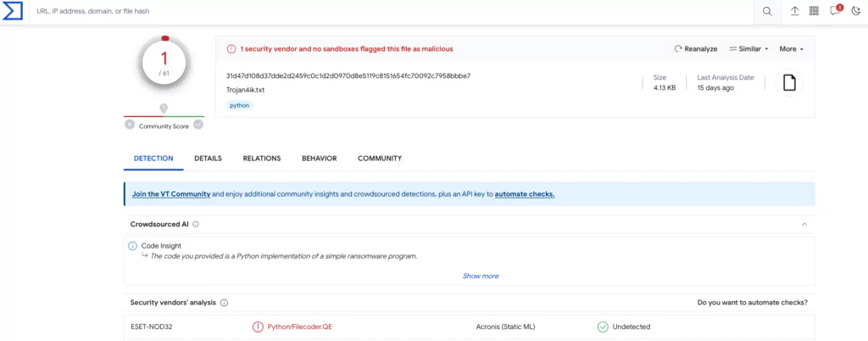Click the search magnifier icon
The width and height of the screenshot is (868, 341).
767,11
